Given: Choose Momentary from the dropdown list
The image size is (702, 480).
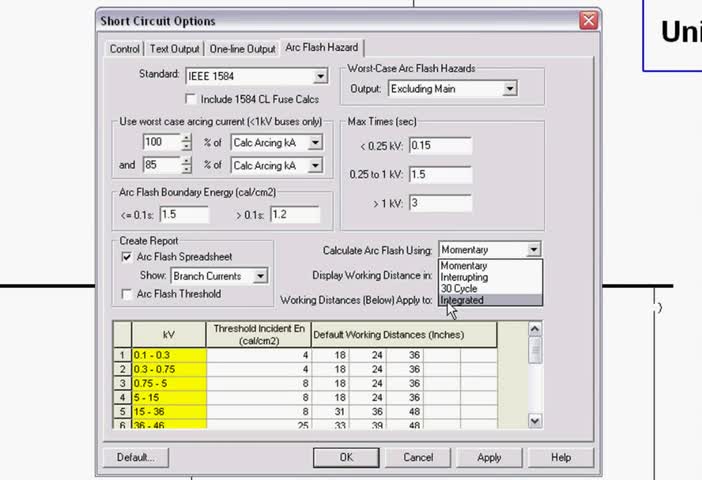Looking at the screenshot, I should pos(490,266).
